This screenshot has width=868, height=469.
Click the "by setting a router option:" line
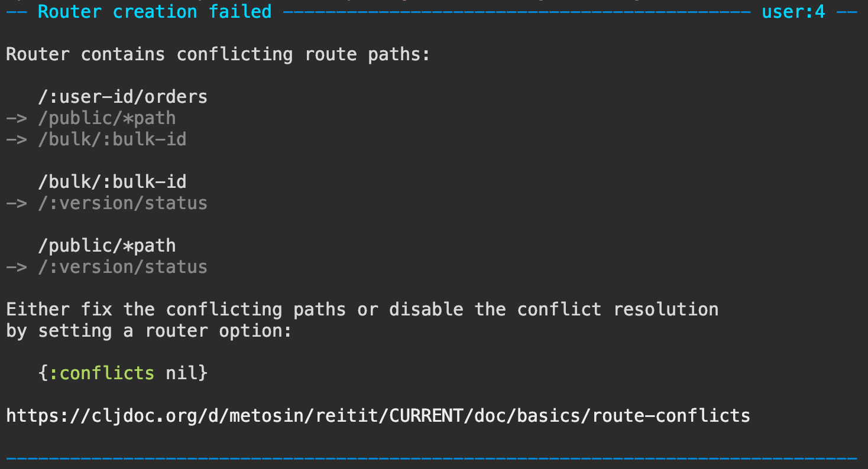tap(149, 331)
